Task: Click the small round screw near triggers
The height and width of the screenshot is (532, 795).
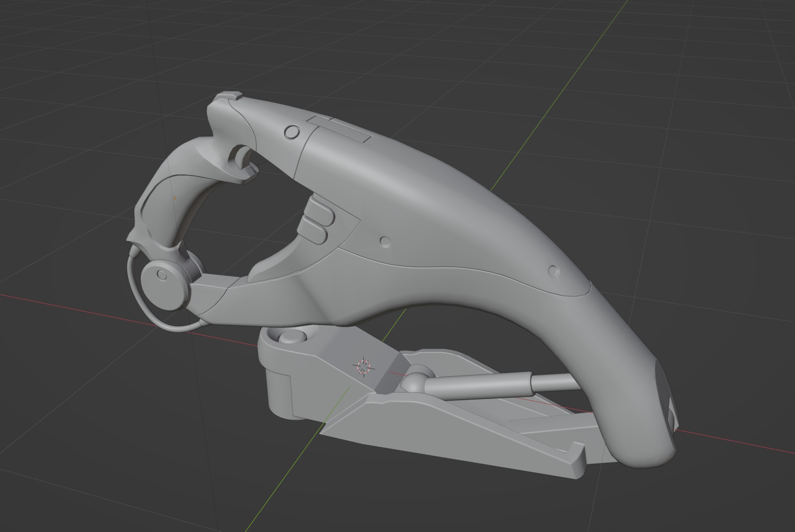Action: pos(386,241)
